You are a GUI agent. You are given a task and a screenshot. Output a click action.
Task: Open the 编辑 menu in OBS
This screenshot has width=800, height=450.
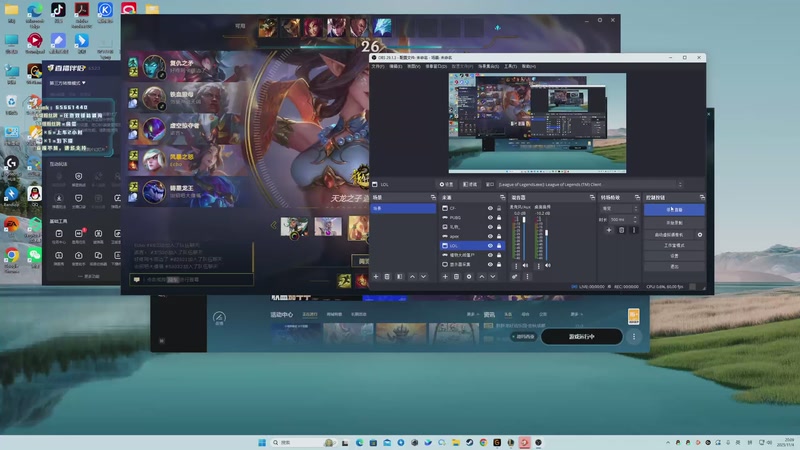pos(395,66)
